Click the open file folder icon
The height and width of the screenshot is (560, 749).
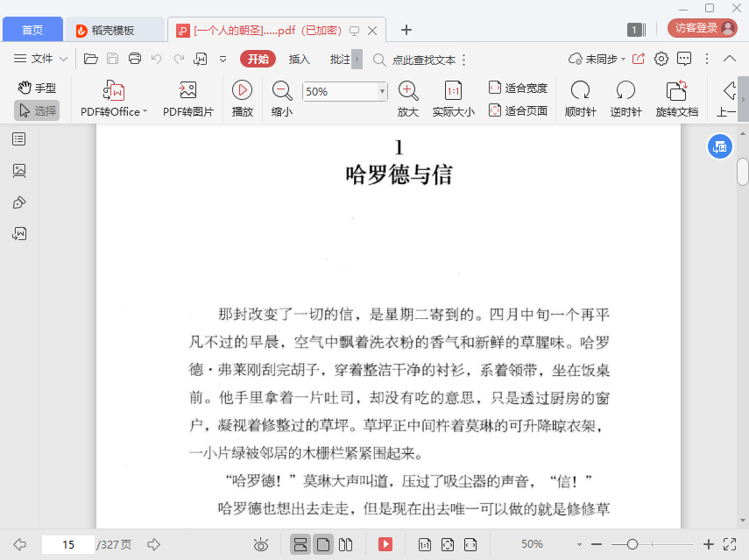(91, 59)
